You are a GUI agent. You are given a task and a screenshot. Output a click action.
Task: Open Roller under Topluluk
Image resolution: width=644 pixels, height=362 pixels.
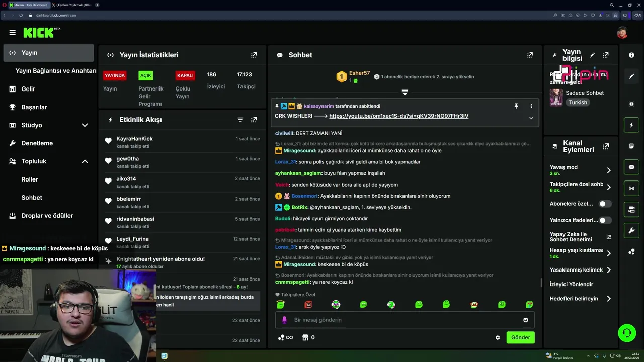(x=30, y=179)
